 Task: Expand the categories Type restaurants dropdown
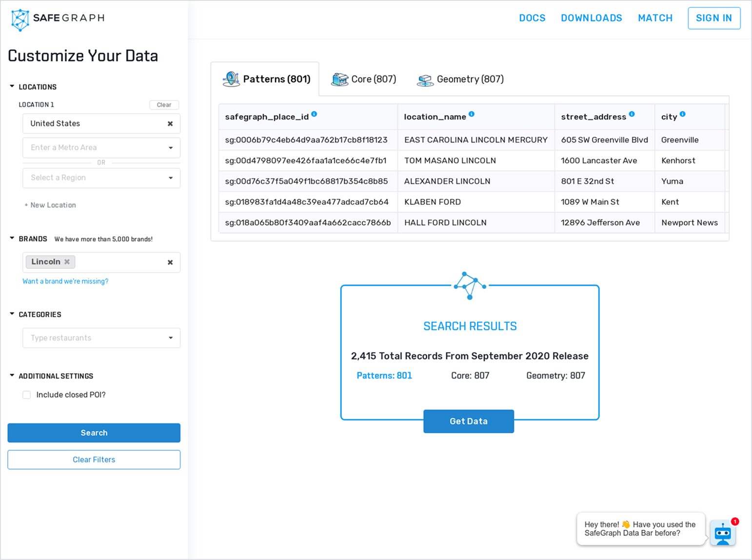pyautogui.click(x=101, y=338)
